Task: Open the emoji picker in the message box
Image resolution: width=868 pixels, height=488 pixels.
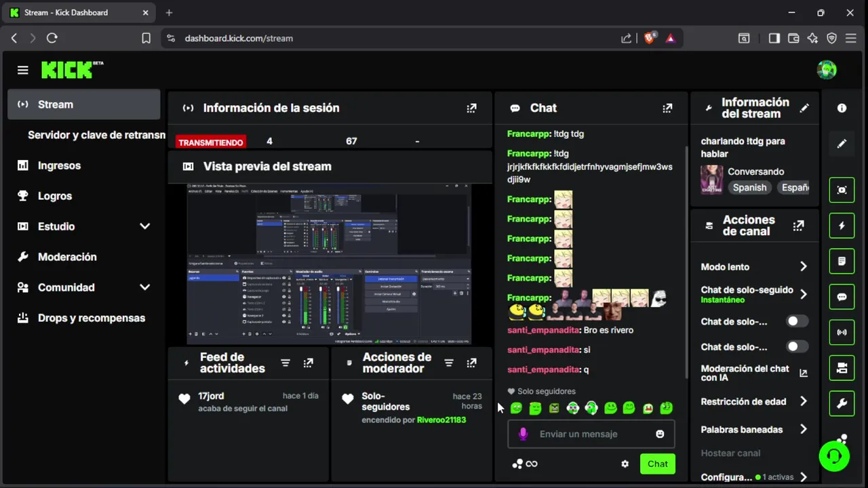Action: pyautogui.click(x=660, y=434)
